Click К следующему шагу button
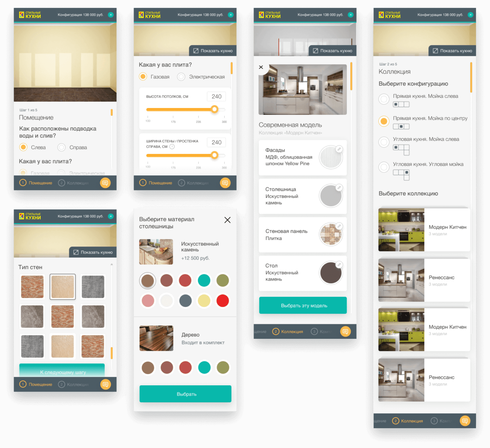The image size is (490, 448). pos(62,370)
